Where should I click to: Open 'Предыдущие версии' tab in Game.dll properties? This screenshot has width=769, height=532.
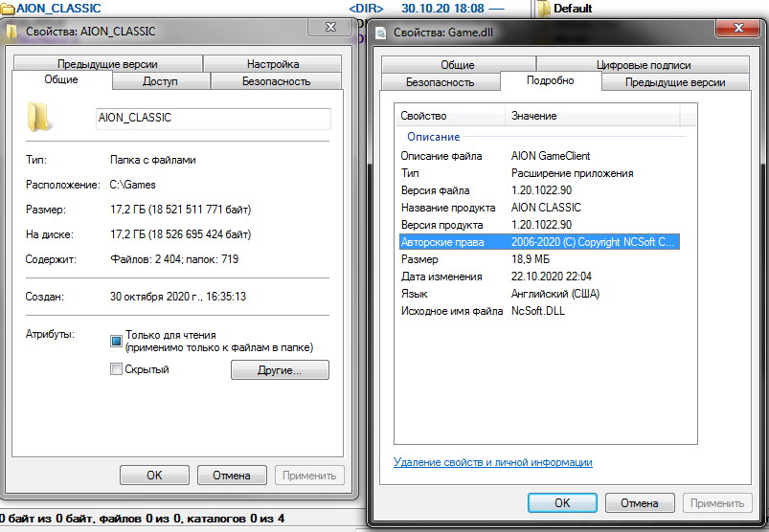coord(675,82)
